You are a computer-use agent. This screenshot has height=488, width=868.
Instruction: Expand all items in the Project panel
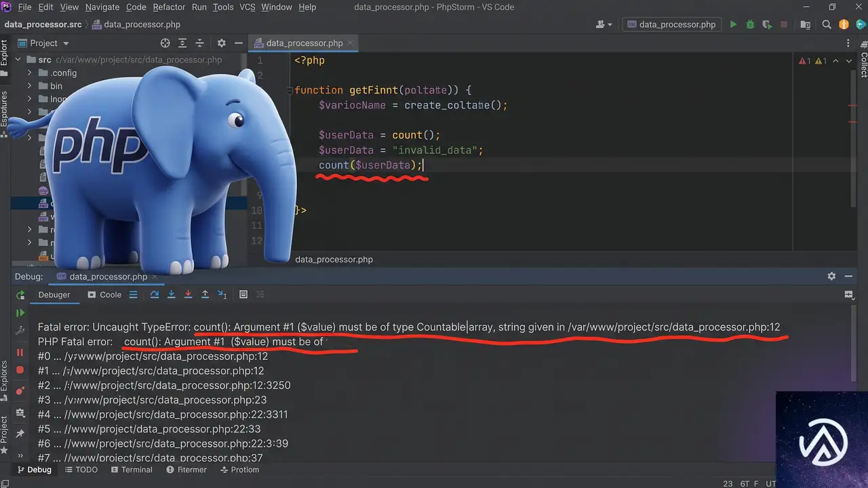tap(184, 43)
